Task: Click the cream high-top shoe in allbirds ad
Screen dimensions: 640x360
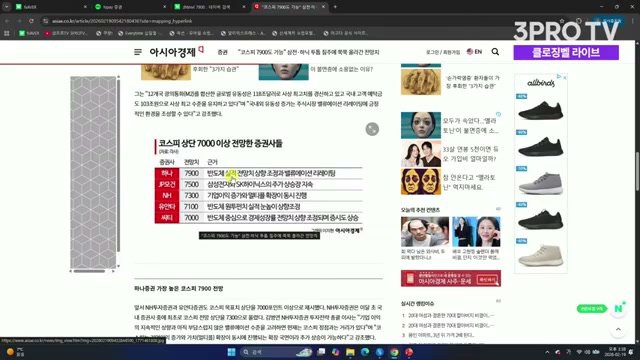Action: 541,255
